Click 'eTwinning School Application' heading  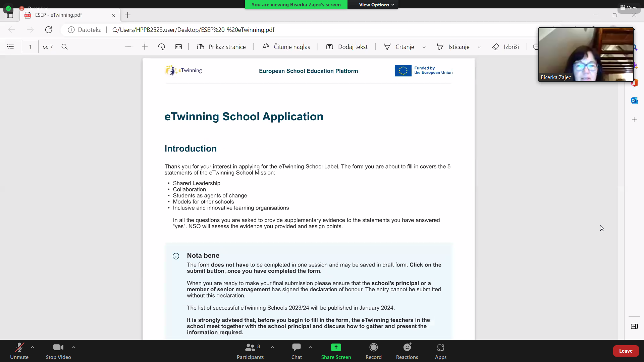tap(244, 117)
